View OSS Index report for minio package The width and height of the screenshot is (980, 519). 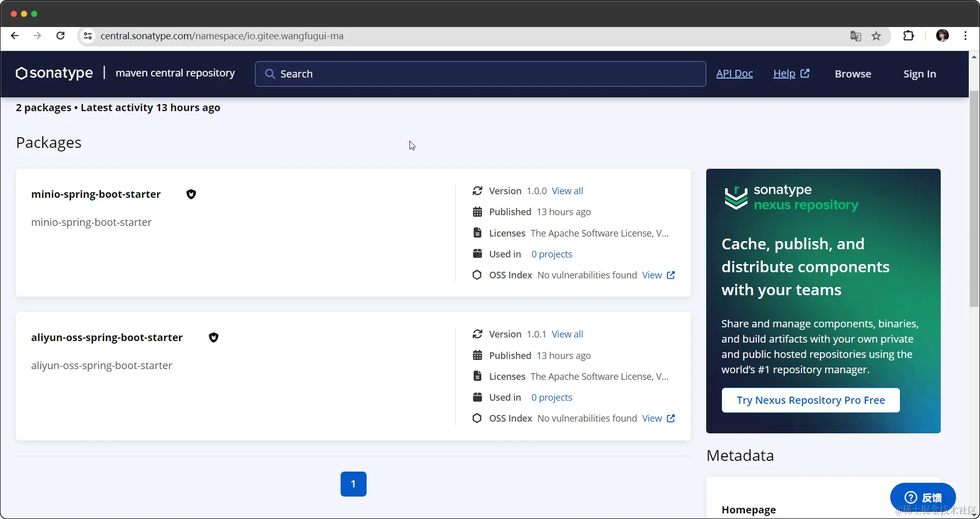[658, 275]
